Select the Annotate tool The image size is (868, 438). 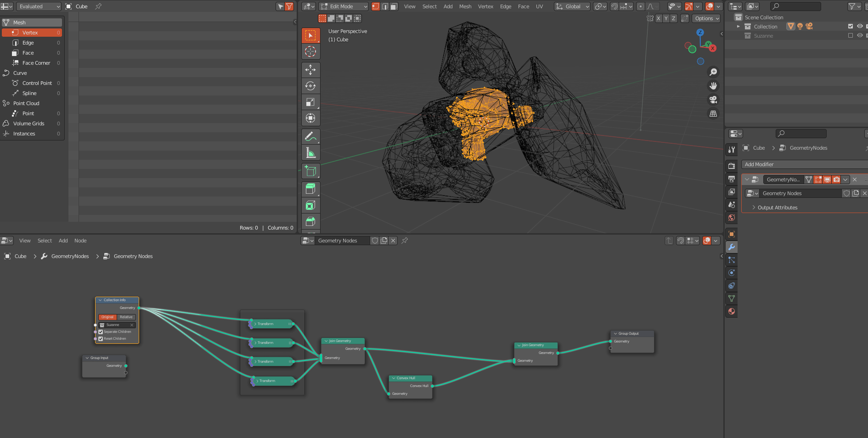click(x=311, y=136)
